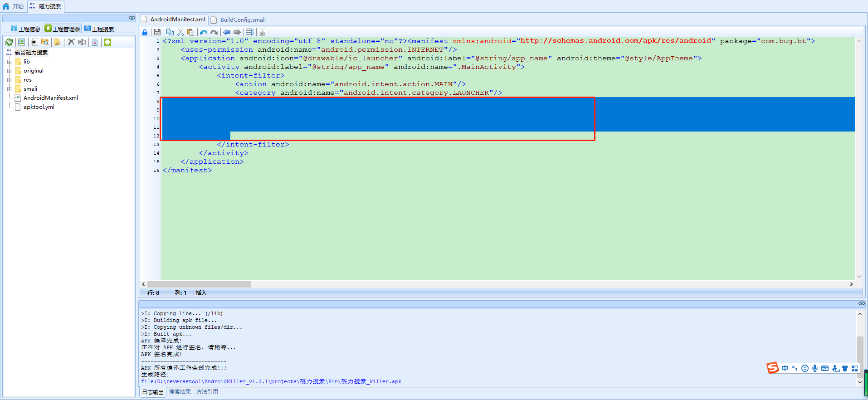Undo with the blue curved arrow icon

pyautogui.click(x=204, y=32)
